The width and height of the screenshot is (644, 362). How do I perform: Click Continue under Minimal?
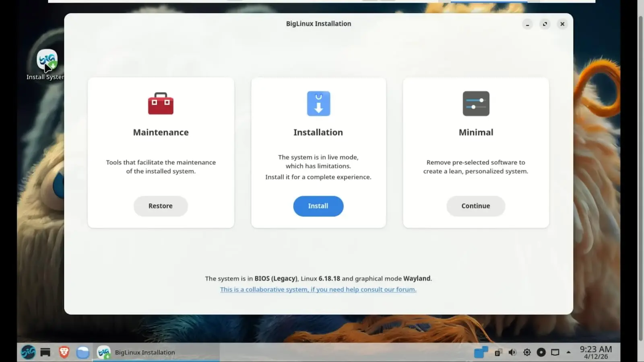coord(476,206)
